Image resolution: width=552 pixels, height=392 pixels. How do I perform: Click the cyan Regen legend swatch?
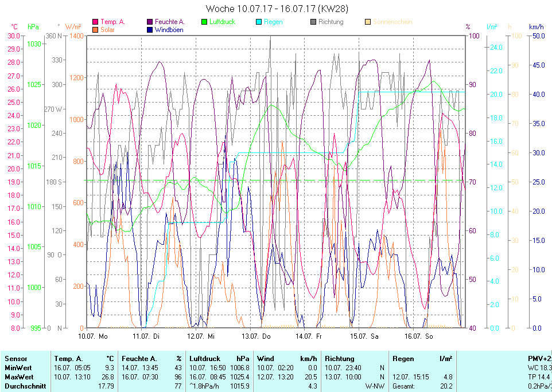[259, 22]
